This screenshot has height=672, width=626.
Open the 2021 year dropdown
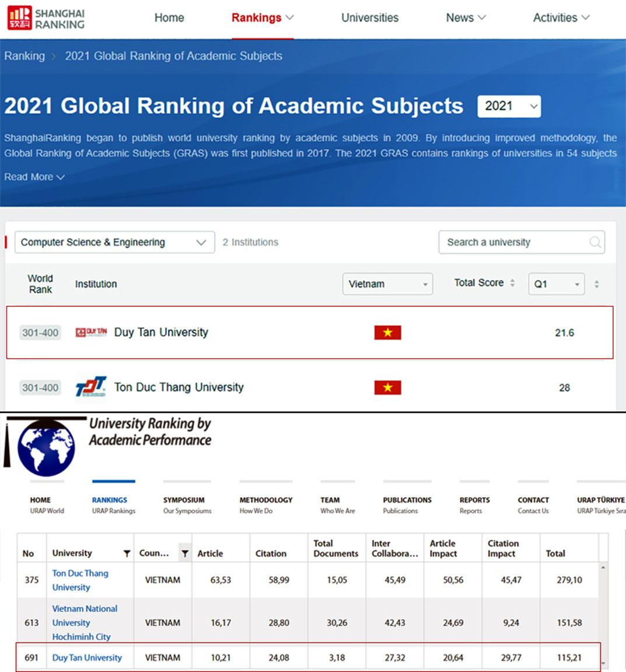click(509, 106)
